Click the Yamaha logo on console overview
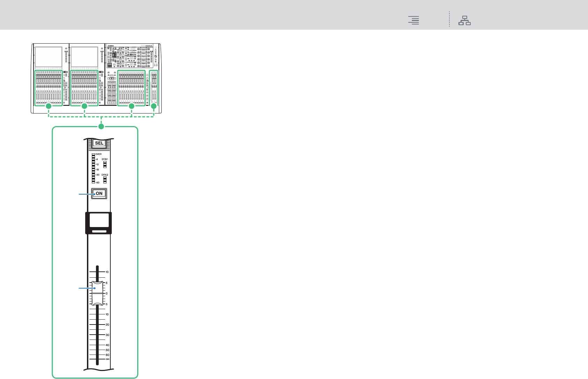 [x=111, y=46]
